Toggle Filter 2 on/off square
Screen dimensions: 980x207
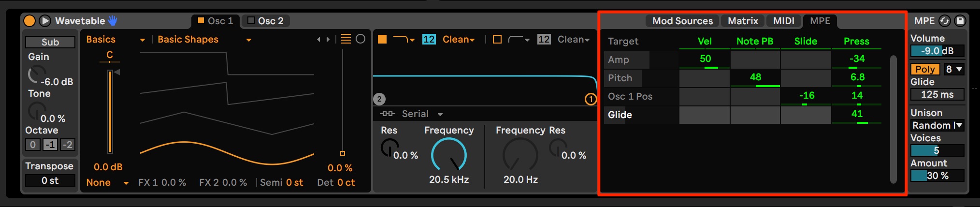[x=497, y=40]
